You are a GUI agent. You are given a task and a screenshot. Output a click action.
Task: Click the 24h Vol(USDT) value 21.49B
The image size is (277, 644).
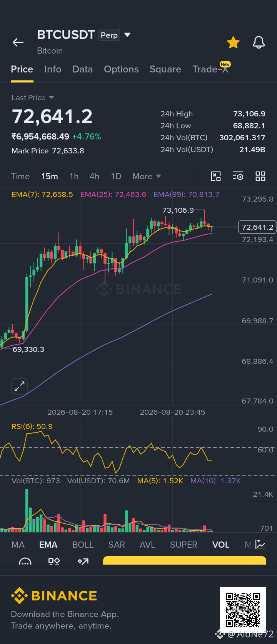tap(252, 150)
